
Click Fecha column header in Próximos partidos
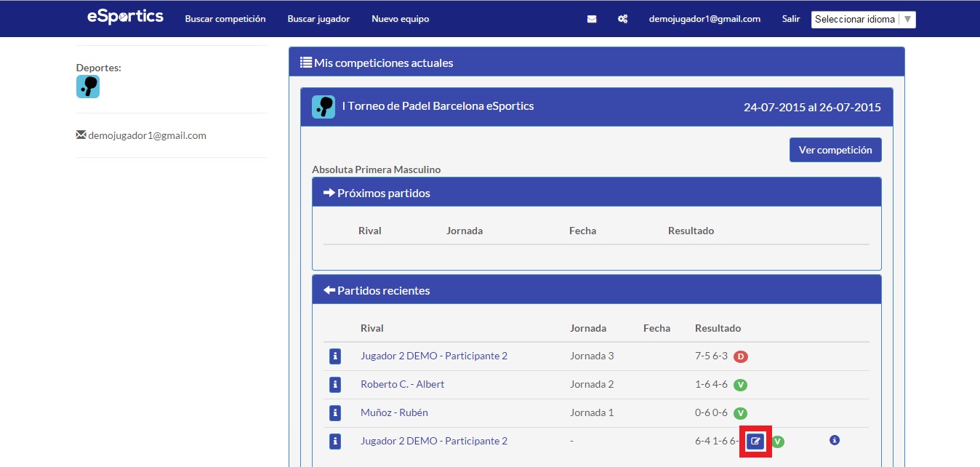tap(583, 231)
